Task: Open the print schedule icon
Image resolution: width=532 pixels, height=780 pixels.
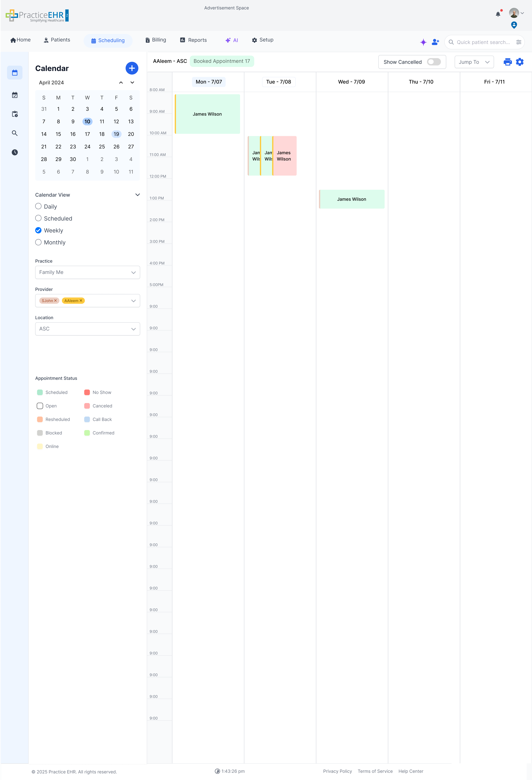Action: point(507,62)
